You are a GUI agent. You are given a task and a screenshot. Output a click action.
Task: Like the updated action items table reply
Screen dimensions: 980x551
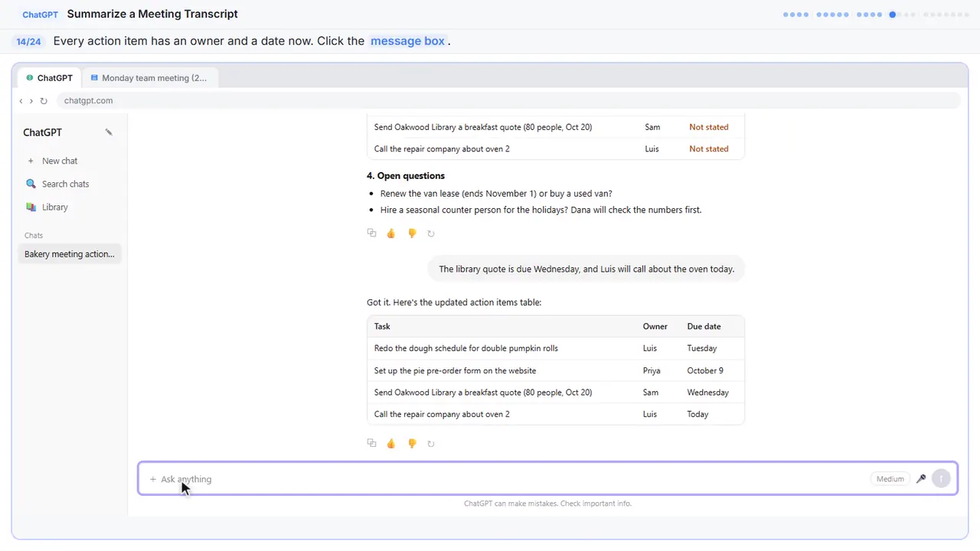[x=391, y=443]
